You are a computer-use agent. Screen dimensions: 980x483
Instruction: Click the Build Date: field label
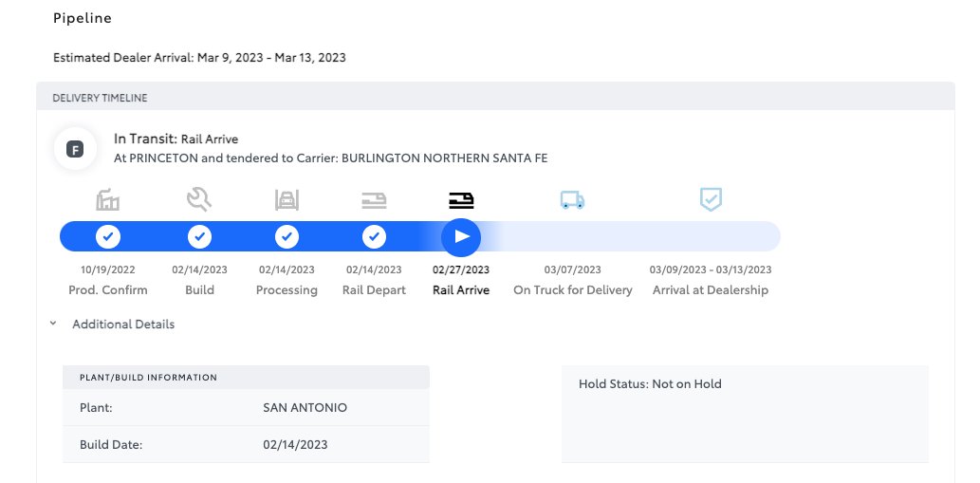pos(111,445)
